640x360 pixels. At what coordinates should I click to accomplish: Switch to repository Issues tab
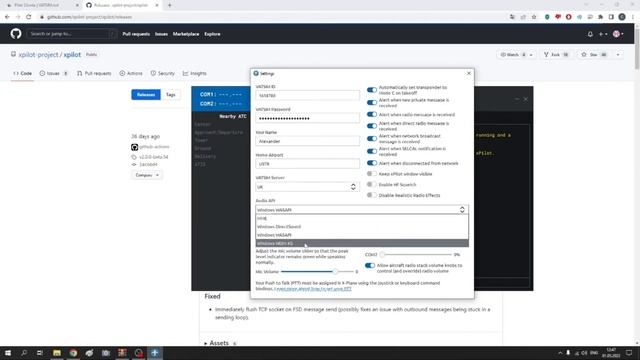[x=54, y=73]
